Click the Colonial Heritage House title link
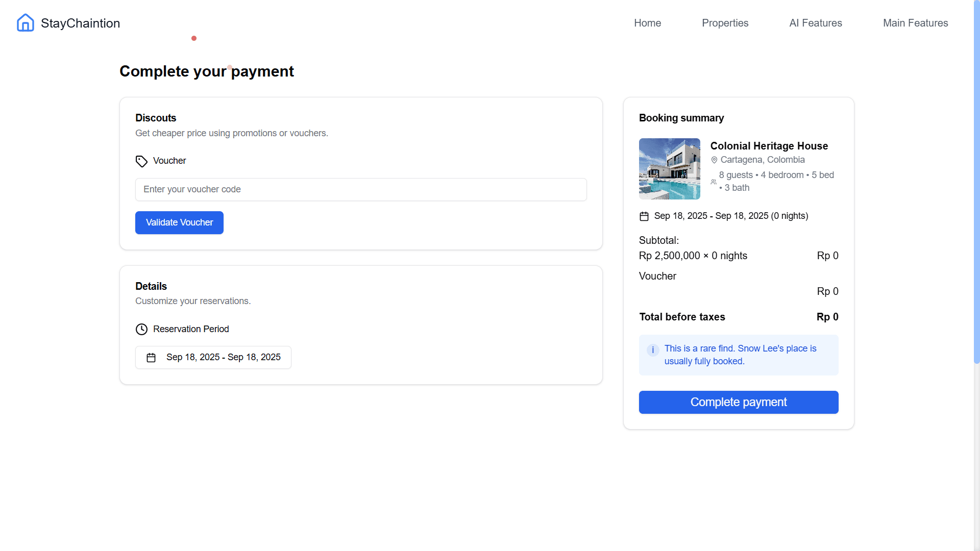 coord(769,146)
